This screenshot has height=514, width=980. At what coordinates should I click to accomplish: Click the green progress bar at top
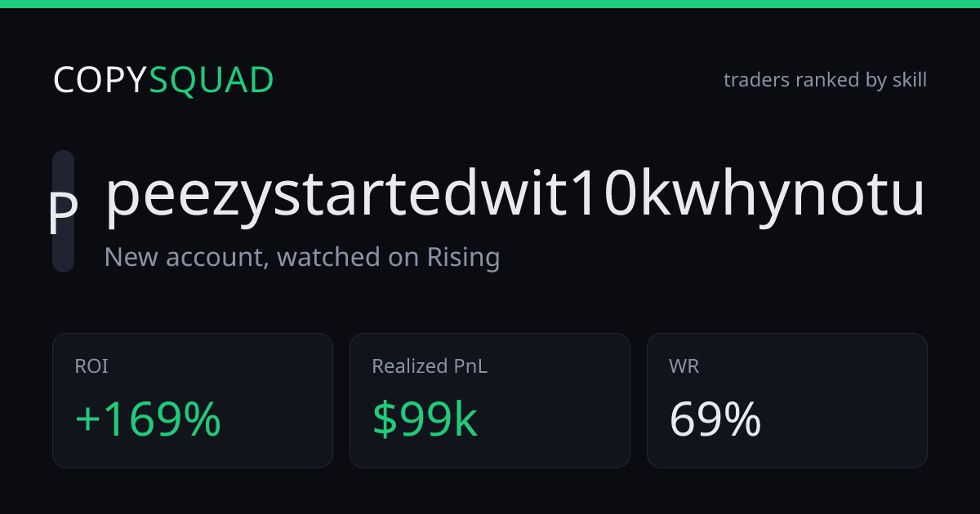point(490,3)
